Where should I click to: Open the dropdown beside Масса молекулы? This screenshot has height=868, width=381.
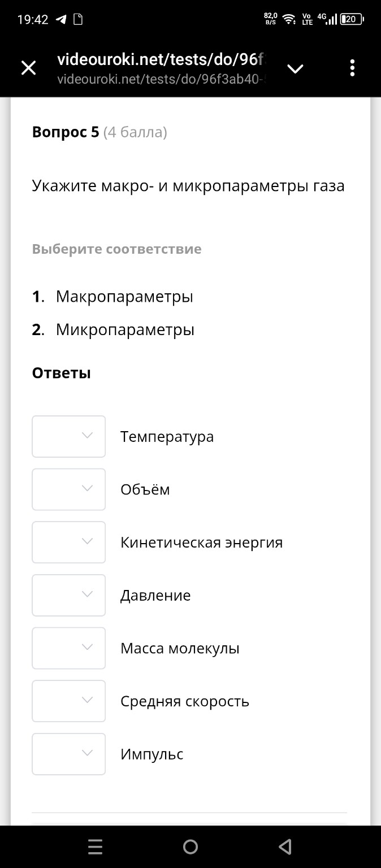click(x=68, y=648)
